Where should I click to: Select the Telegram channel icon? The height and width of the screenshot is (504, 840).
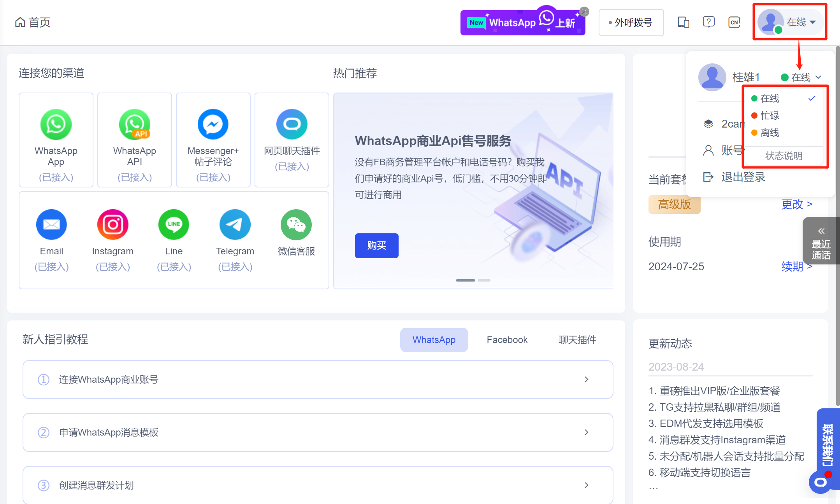(x=235, y=225)
